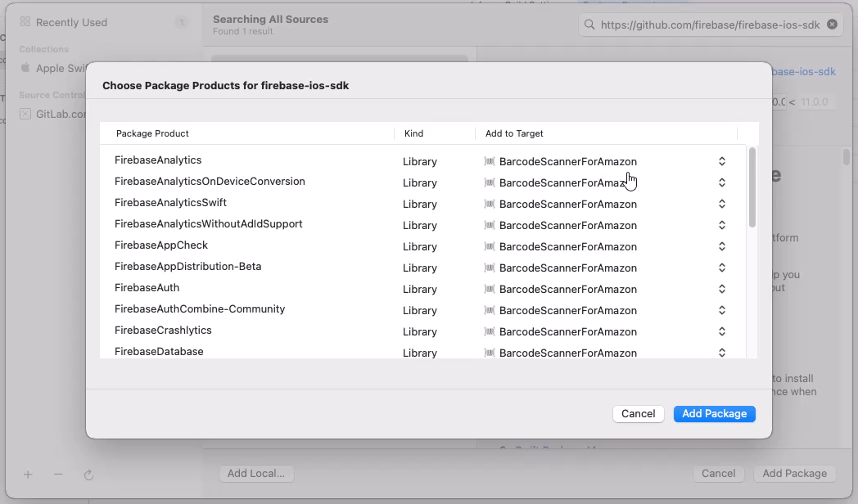This screenshot has height=504, width=858.
Task: Click Cancel in products dialog
Action: click(x=638, y=414)
